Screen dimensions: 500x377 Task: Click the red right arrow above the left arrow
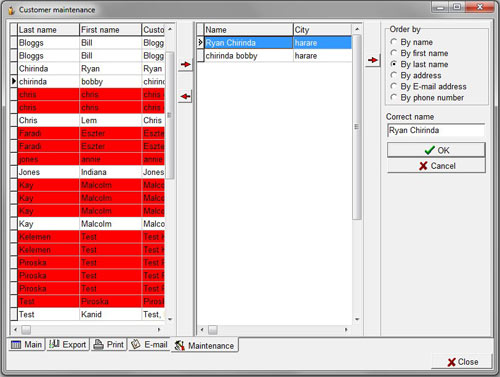tap(185, 64)
